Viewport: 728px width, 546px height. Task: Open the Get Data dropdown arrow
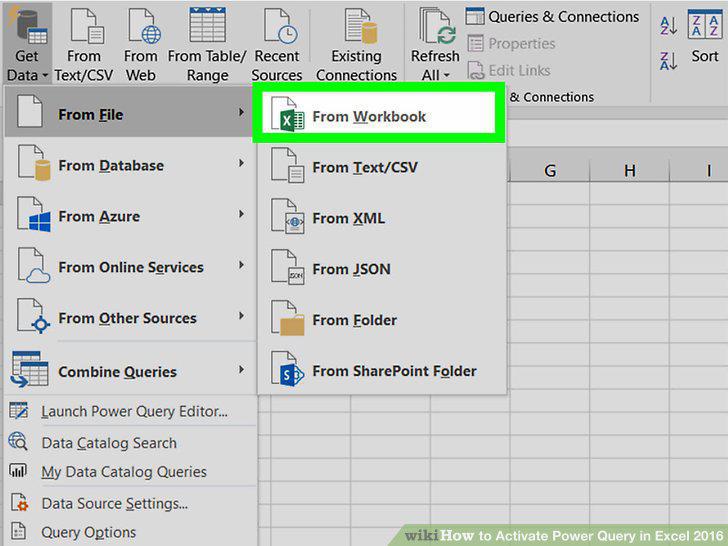[x=45, y=75]
